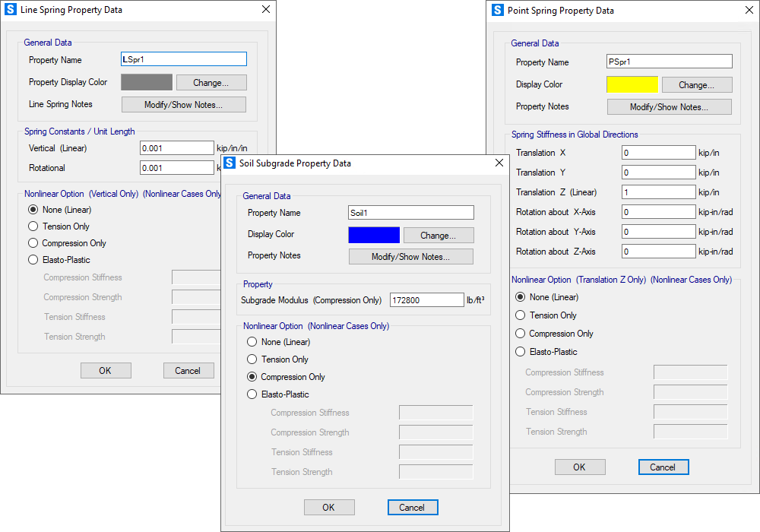The image size is (760, 532).
Task: Close the Soil Subgrade Property Data dialog
Action: [499, 163]
